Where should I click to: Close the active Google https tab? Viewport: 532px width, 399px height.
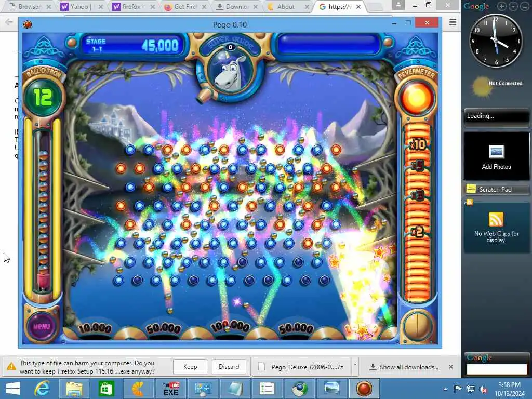(358, 7)
